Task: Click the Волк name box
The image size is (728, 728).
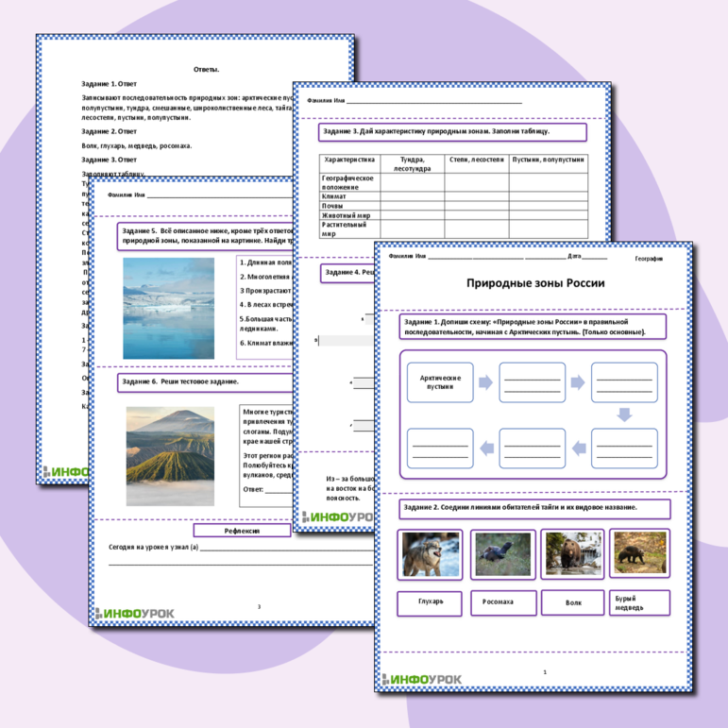Action: click(x=571, y=601)
